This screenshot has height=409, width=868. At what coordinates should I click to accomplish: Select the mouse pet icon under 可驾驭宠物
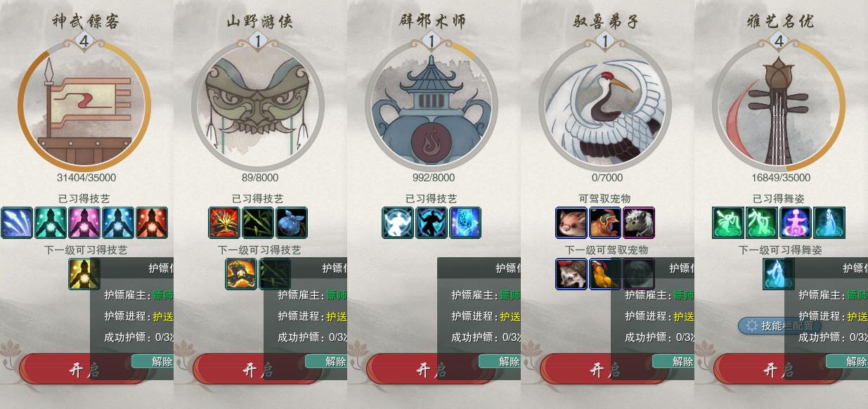click(571, 223)
